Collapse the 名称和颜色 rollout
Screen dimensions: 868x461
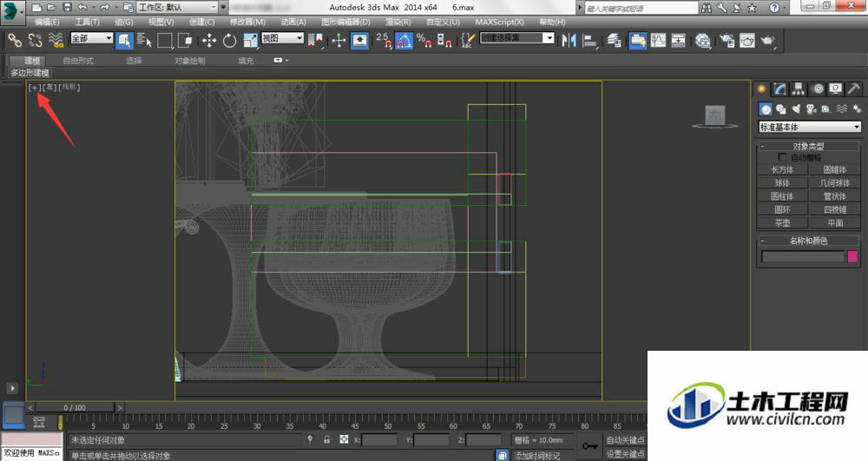808,240
